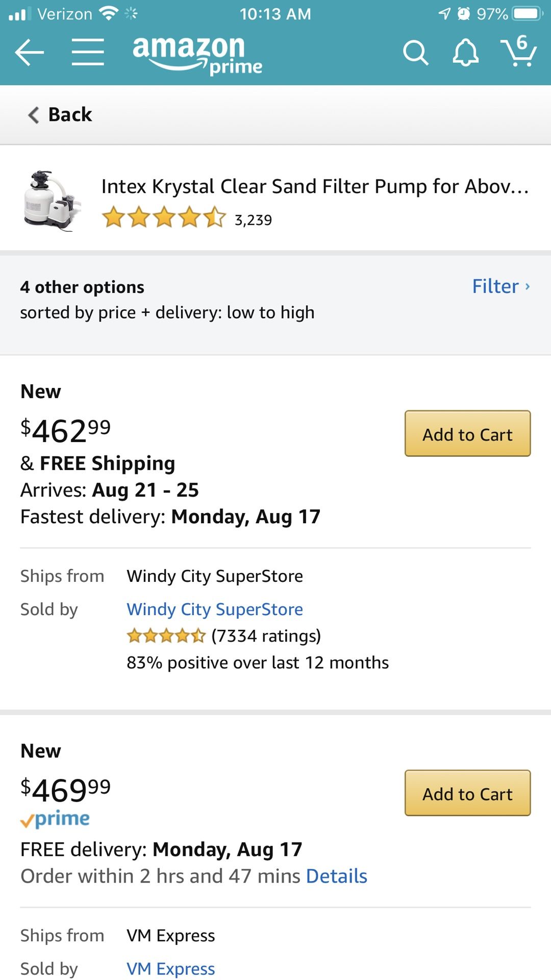Add $469.99 prime offer to cart

467,793
